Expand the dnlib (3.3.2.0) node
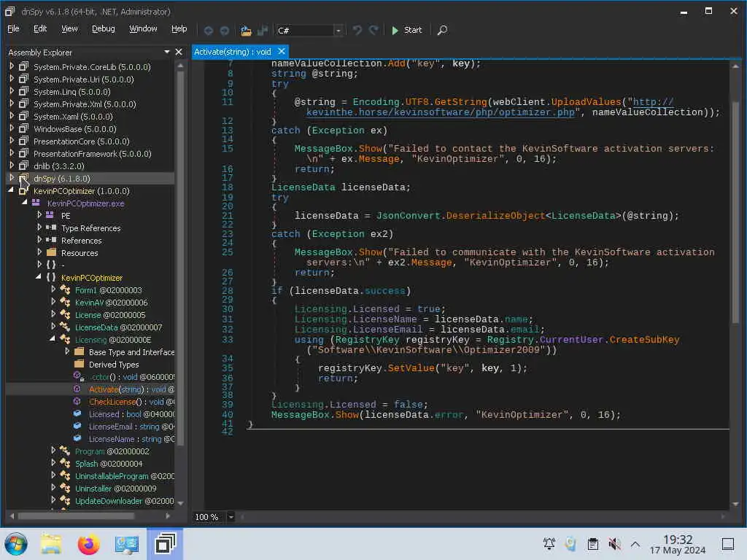This screenshot has width=747, height=560. (x=12, y=166)
